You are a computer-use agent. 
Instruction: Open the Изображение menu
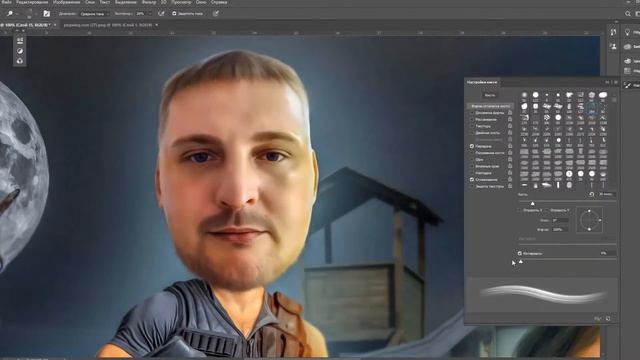(x=66, y=2)
